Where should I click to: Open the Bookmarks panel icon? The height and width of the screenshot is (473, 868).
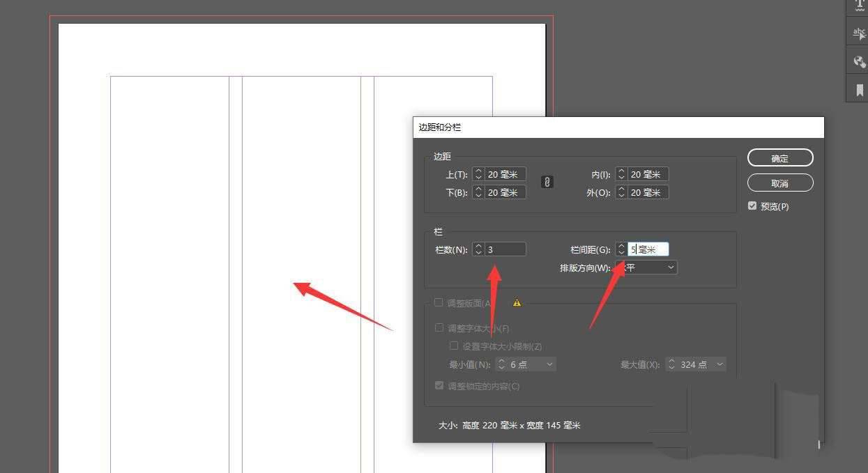point(858,90)
